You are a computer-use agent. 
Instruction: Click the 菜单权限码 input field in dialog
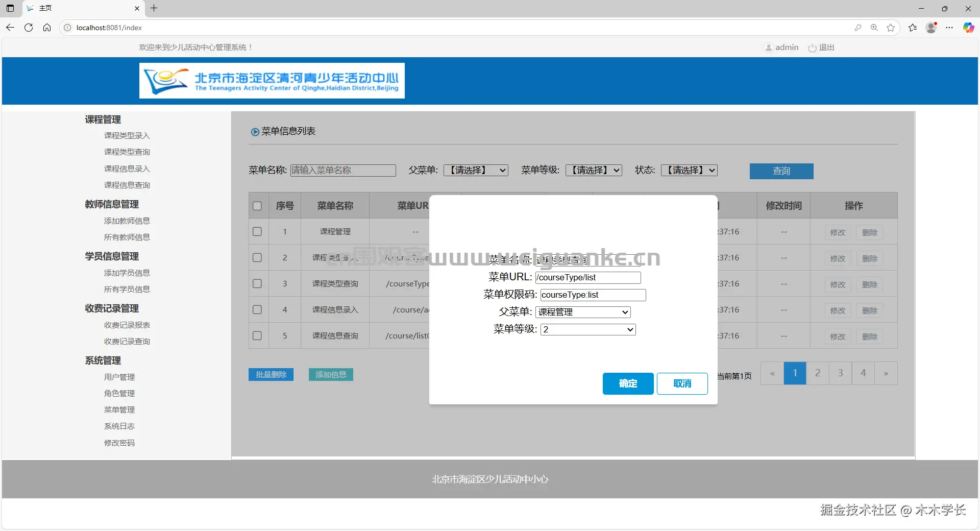pos(593,295)
